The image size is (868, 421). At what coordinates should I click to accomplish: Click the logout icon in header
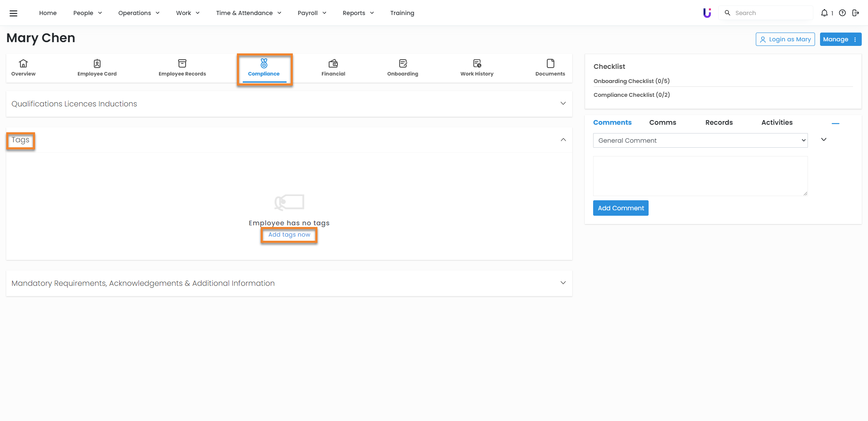pos(855,13)
